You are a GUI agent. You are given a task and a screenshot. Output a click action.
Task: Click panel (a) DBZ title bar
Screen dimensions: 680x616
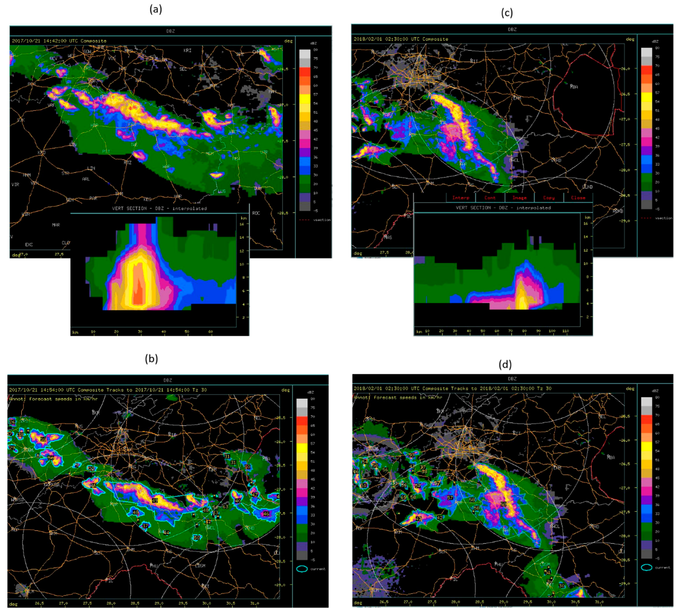(170, 31)
